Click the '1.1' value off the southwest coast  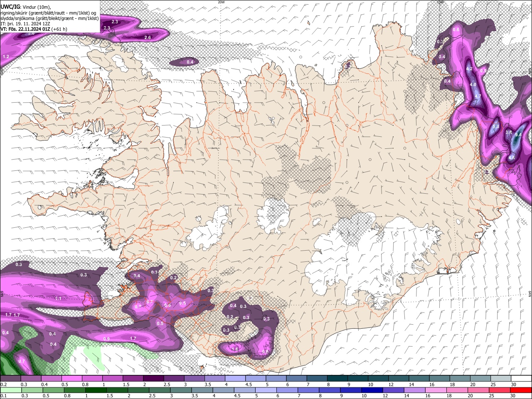pyautogui.click(x=58, y=298)
